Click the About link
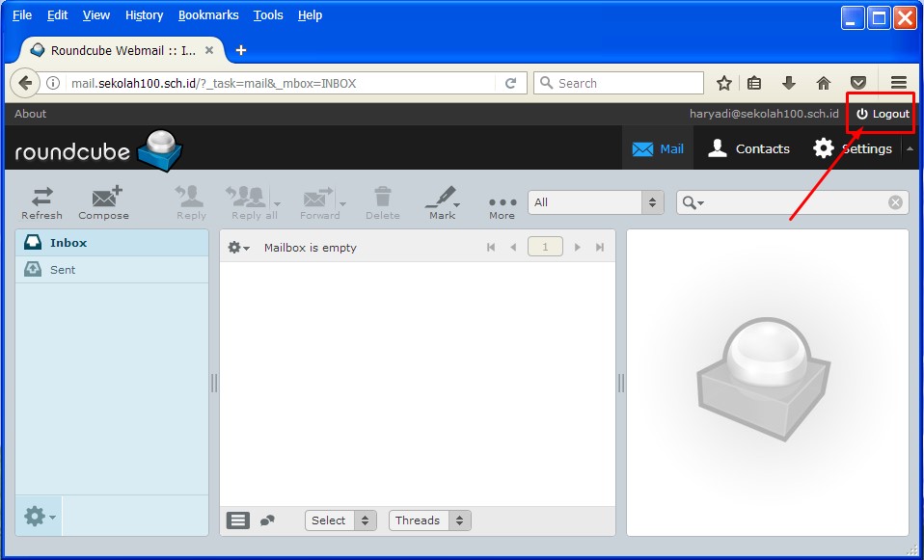The image size is (924, 560). (x=31, y=114)
